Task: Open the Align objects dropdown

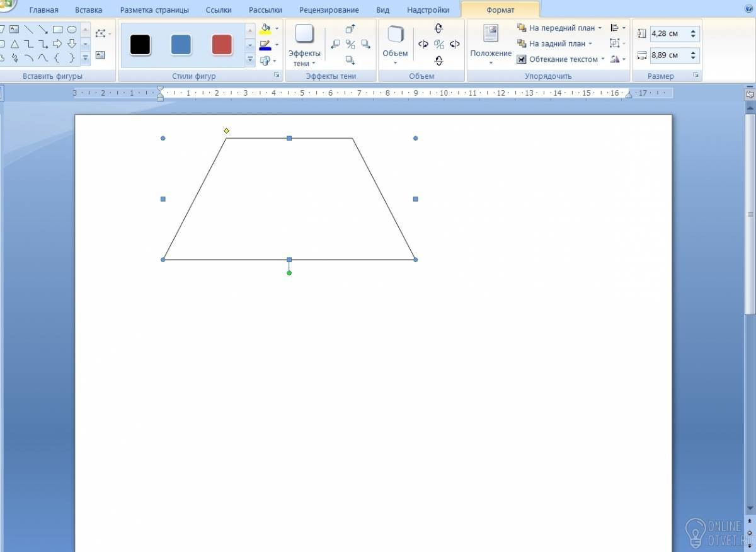Action: click(618, 28)
